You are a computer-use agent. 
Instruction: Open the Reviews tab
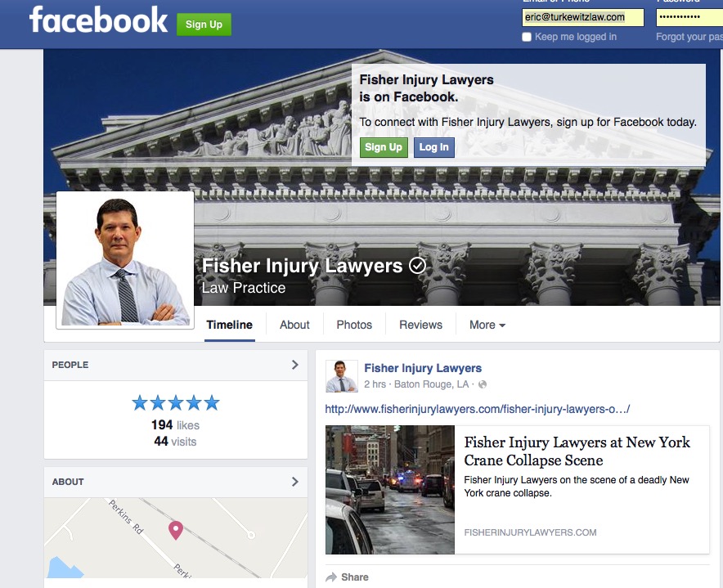click(420, 325)
